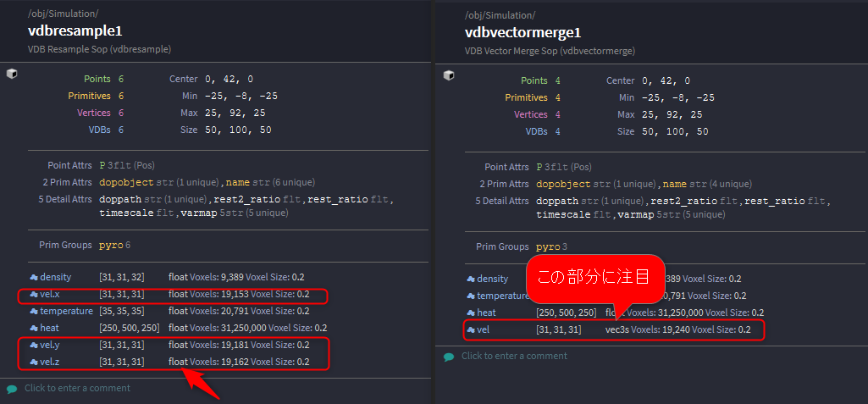Image resolution: width=868 pixels, height=404 pixels.
Task: Click 'name str (4 unique)' attribute
Action: [x=707, y=185]
